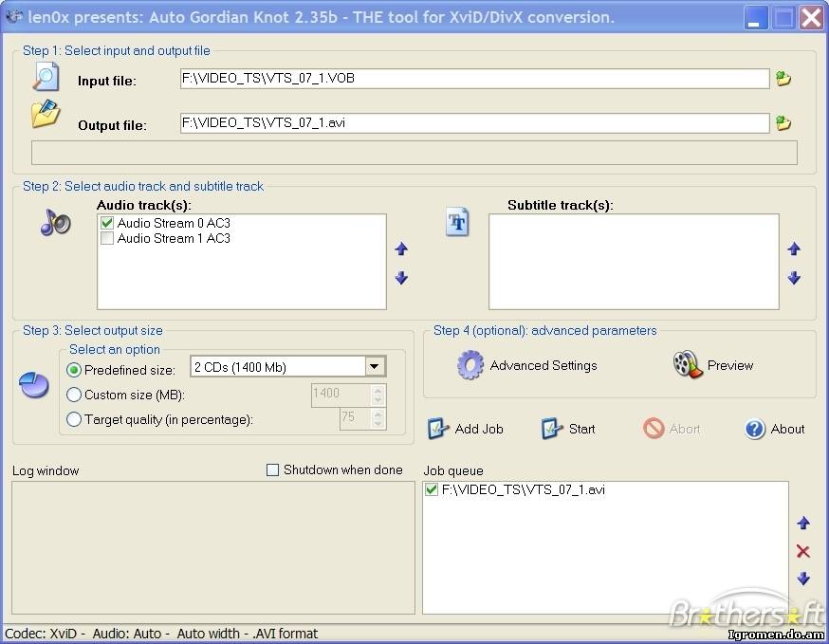Open the predefined size dropdown arrow
829x644 pixels.
click(375, 366)
